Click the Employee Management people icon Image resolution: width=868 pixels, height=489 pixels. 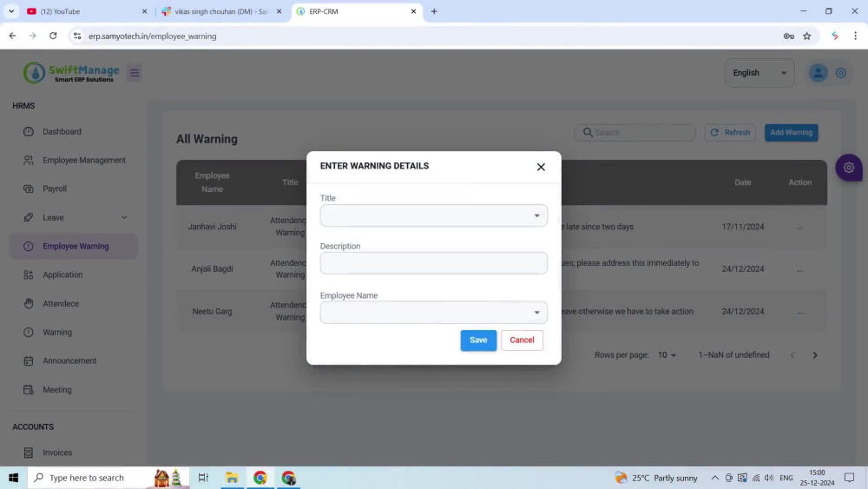tap(29, 160)
